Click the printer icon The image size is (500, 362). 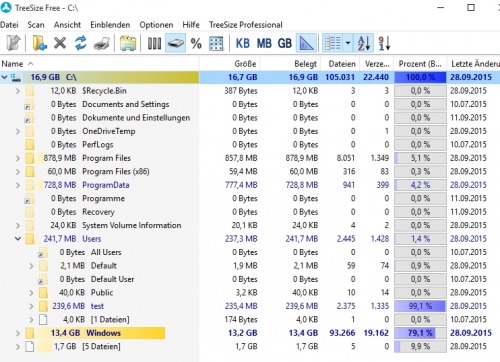pyautogui.click(x=102, y=43)
